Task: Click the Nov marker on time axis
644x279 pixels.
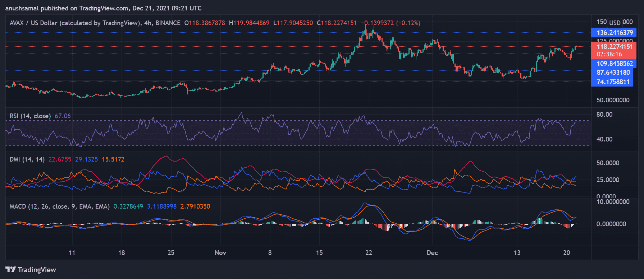Action: [220, 253]
